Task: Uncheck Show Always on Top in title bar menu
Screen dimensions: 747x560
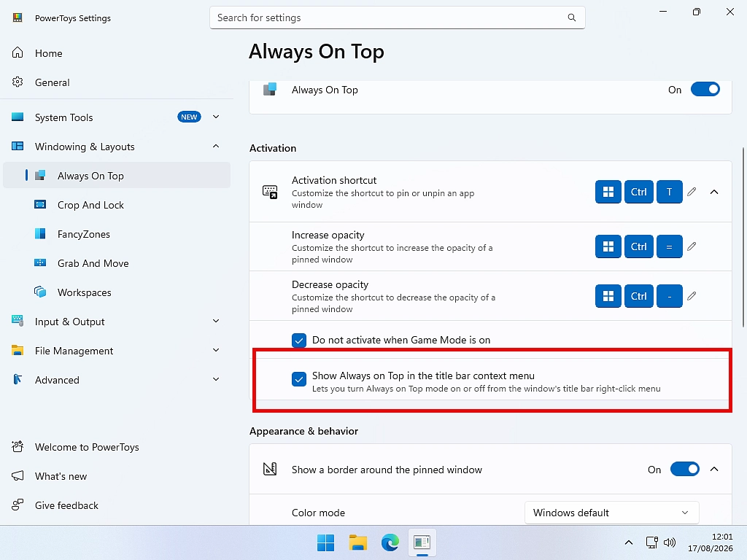Action: (298, 379)
